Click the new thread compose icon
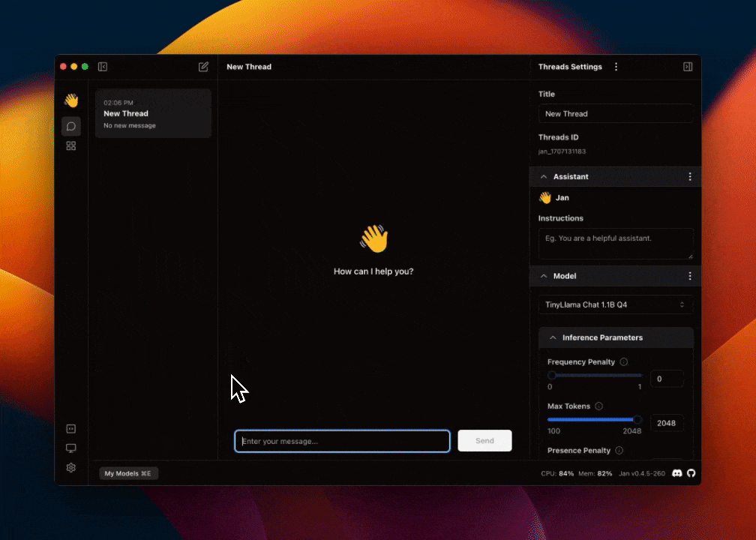This screenshot has height=540, width=756. tap(203, 67)
